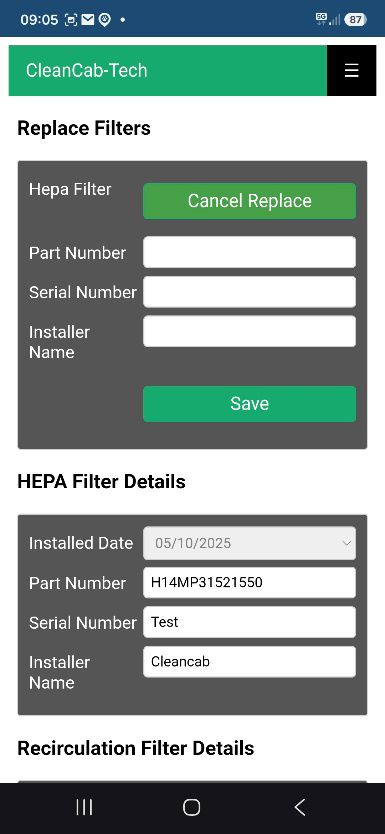Click the CleanCab-Tech header title
The width and height of the screenshot is (385, 834).
click(87, 70)
